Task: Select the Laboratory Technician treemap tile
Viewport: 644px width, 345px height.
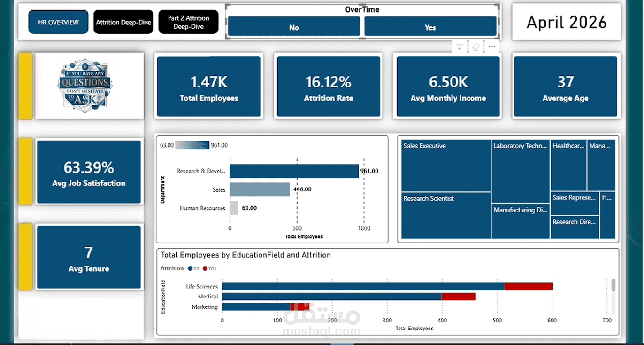Action: point(521,171)
